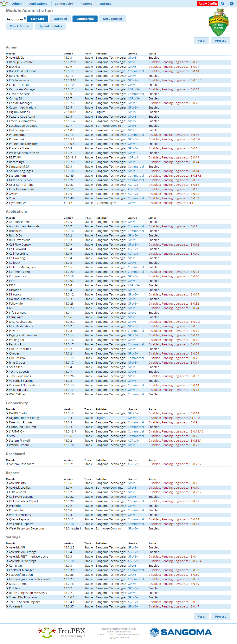
Task: Expand the Announcements module row
Action: 118,222
